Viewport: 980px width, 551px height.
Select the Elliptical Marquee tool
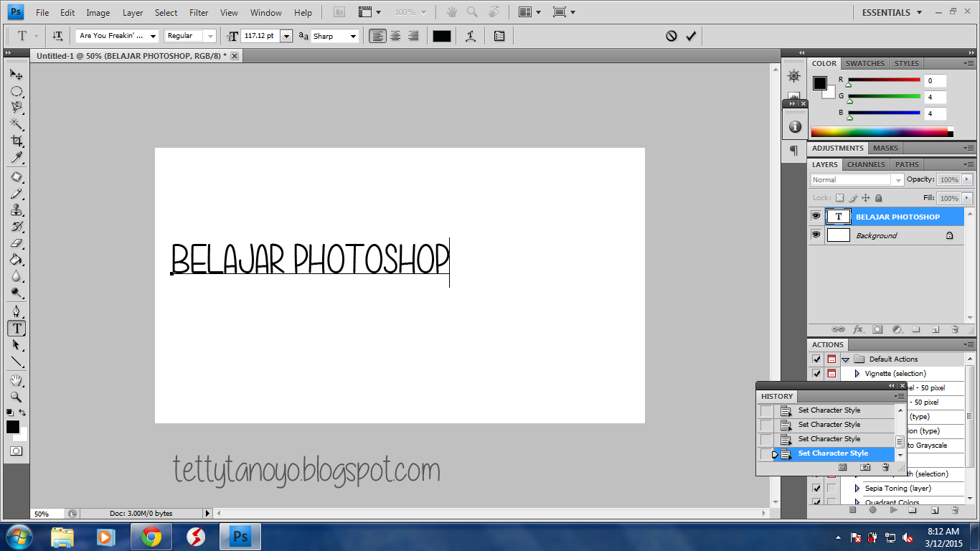[16, 91]
